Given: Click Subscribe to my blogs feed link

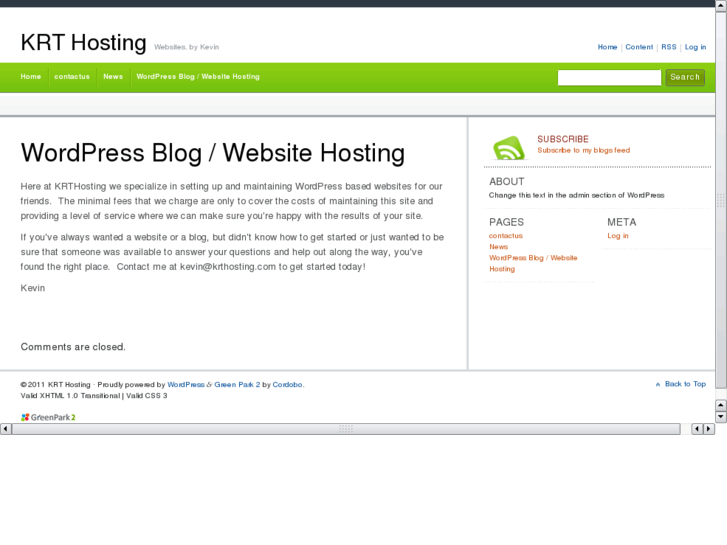Looking at the screenshot, I should coord(583,150).
